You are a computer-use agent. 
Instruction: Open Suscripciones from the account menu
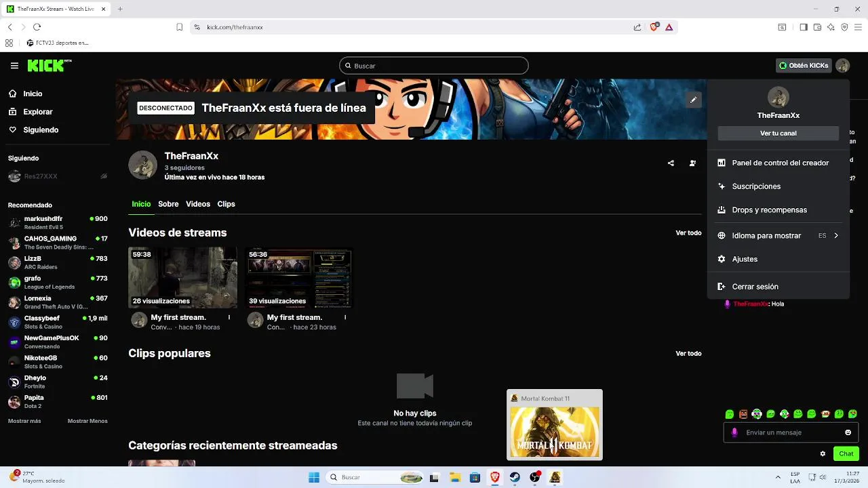pos(778,186)
